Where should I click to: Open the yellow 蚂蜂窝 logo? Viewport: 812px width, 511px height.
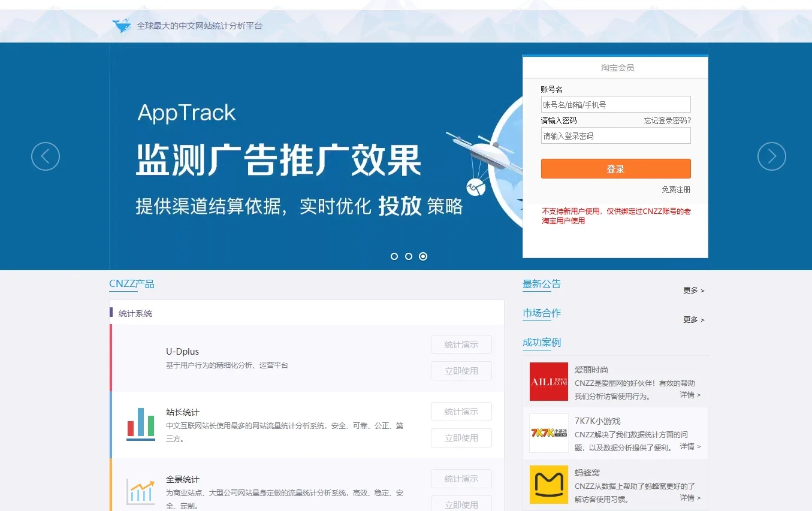[548, 484]
